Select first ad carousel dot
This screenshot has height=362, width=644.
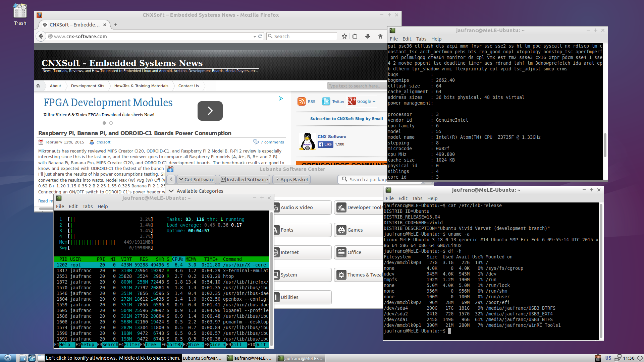104,123
